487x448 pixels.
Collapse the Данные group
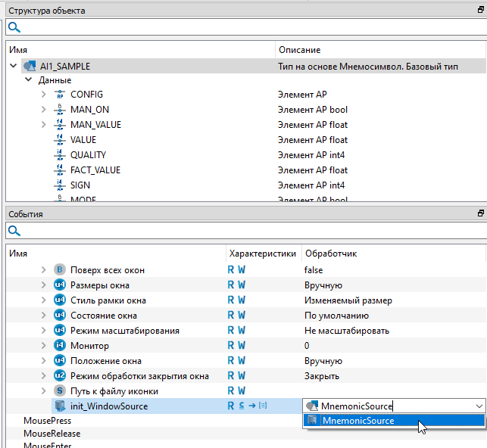[x=28, y=80]
